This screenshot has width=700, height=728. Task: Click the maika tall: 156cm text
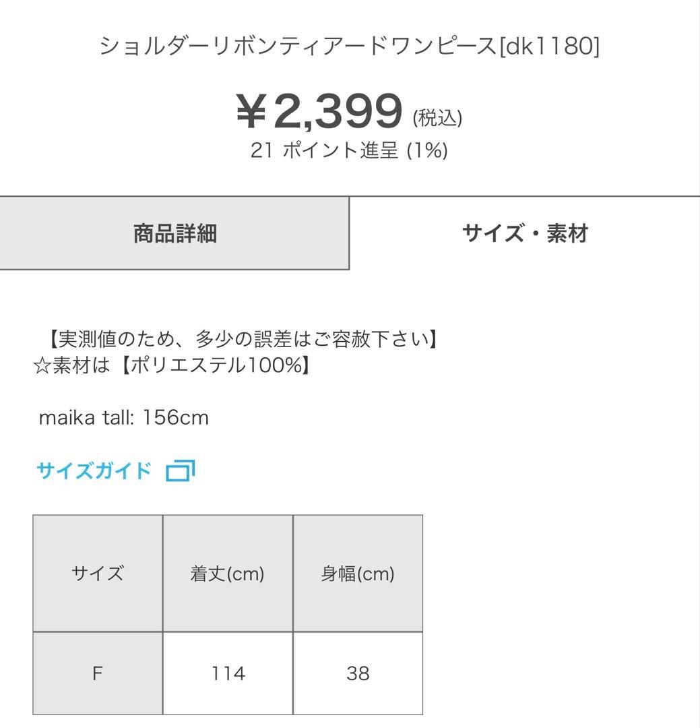coord(124,417)
